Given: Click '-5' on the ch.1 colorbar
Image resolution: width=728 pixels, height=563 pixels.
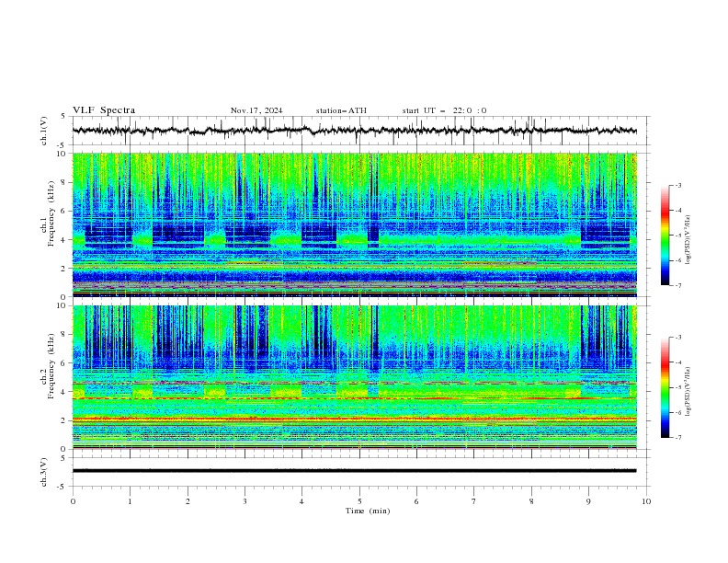Looking at the screenshot, I should [677, 236].
